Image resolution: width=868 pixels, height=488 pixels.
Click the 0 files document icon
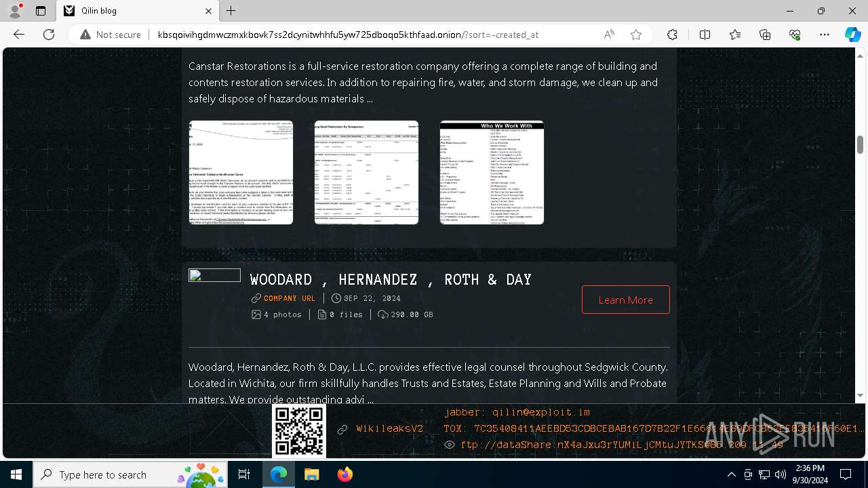point(322,314)
